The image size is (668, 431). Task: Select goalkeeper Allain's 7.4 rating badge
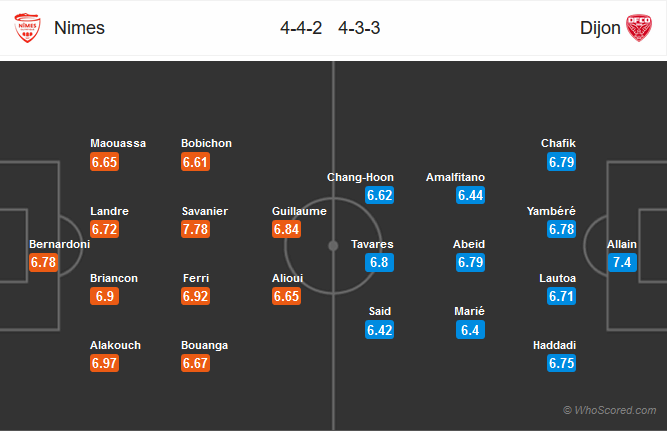[x=622, y=262]
